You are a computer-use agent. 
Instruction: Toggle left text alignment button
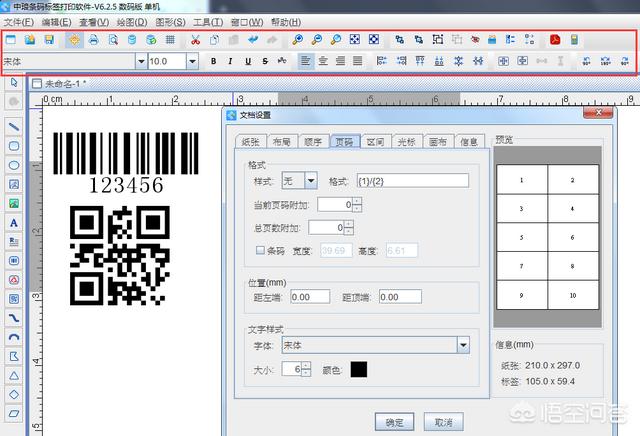pyautogui.click(x=306, y=61)
